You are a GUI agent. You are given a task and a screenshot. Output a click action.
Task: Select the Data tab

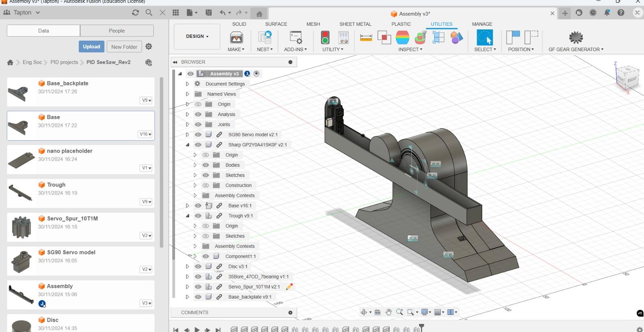coord(43,31)
